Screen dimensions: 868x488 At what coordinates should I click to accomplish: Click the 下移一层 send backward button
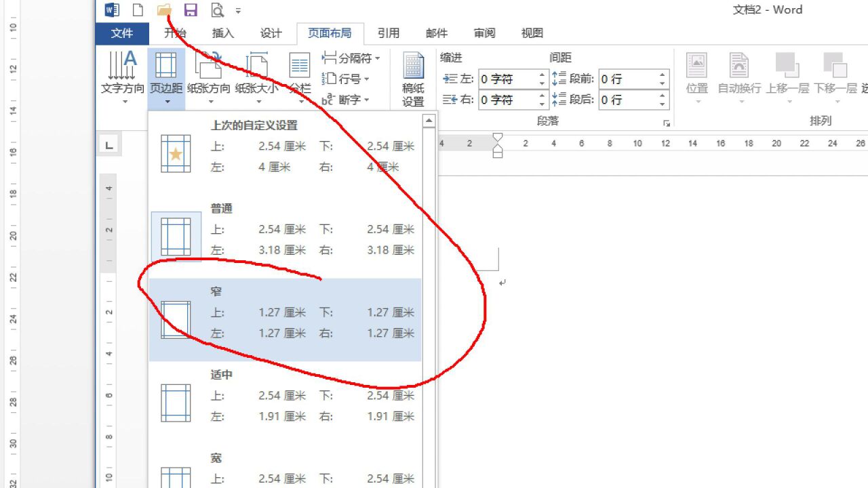(835, 78)
